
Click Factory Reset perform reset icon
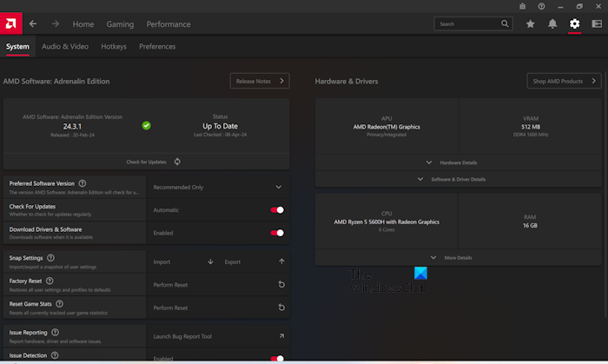[x=281, y=284]
